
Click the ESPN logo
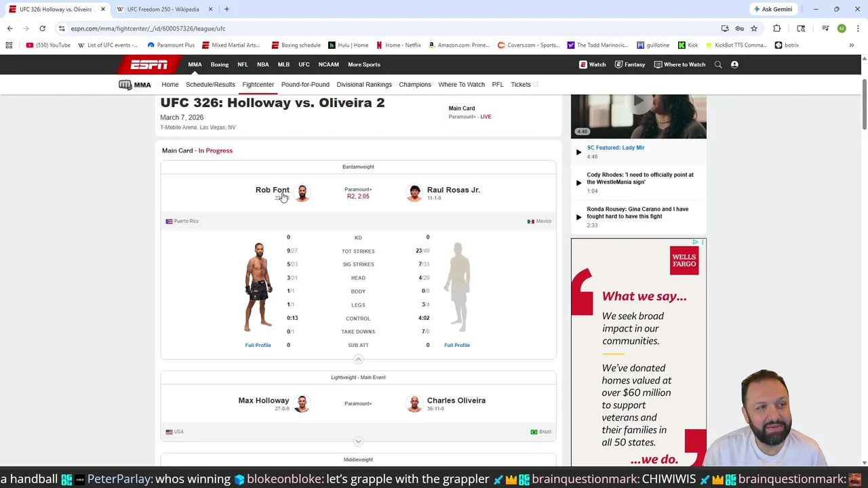coord(149,64)
